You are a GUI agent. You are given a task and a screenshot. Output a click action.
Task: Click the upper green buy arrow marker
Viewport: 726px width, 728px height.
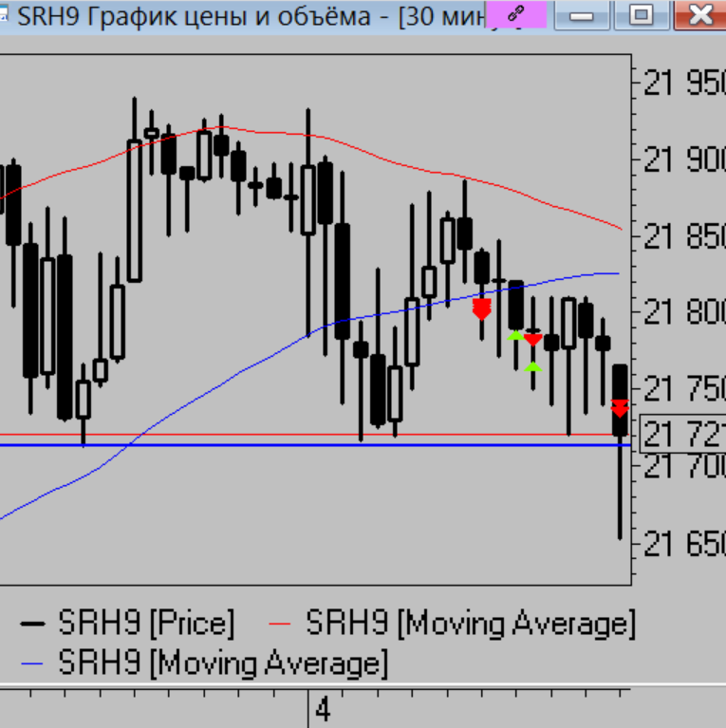tap(514, 334)
